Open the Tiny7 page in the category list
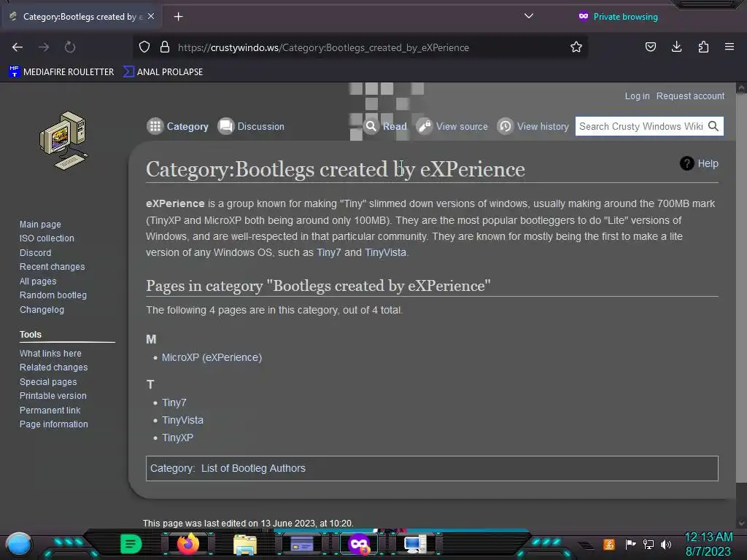 click(x=174, y=402)
